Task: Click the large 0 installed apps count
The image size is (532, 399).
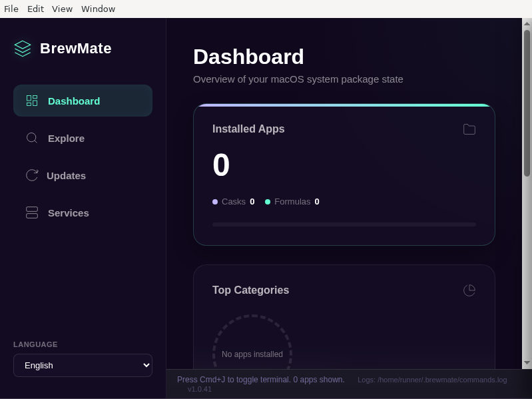Action: click(221, 165)
